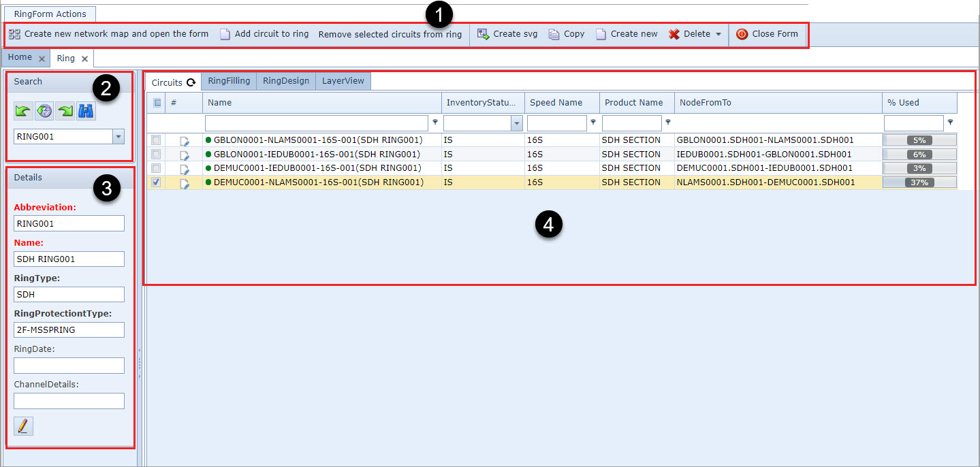Click the % Used filter funnel icon

pyautogui.click(x=950, y=123)
